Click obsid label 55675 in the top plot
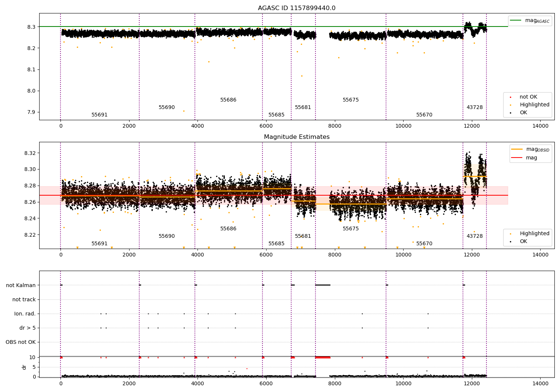 [351, 100]
